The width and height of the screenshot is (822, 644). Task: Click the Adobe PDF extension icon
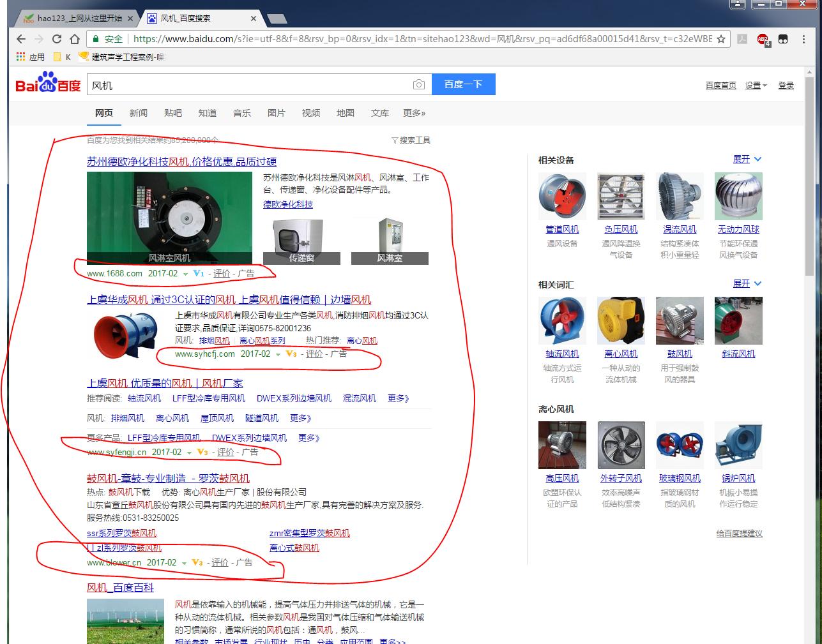pyautogui.click(x=743, y=38)
